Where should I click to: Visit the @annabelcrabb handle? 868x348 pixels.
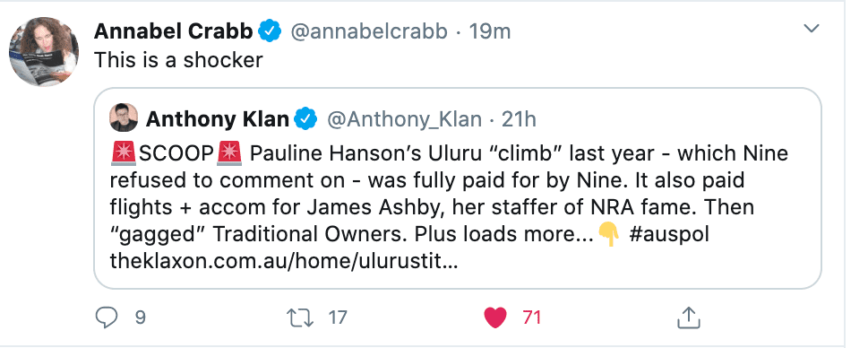[x=369, y=32]
